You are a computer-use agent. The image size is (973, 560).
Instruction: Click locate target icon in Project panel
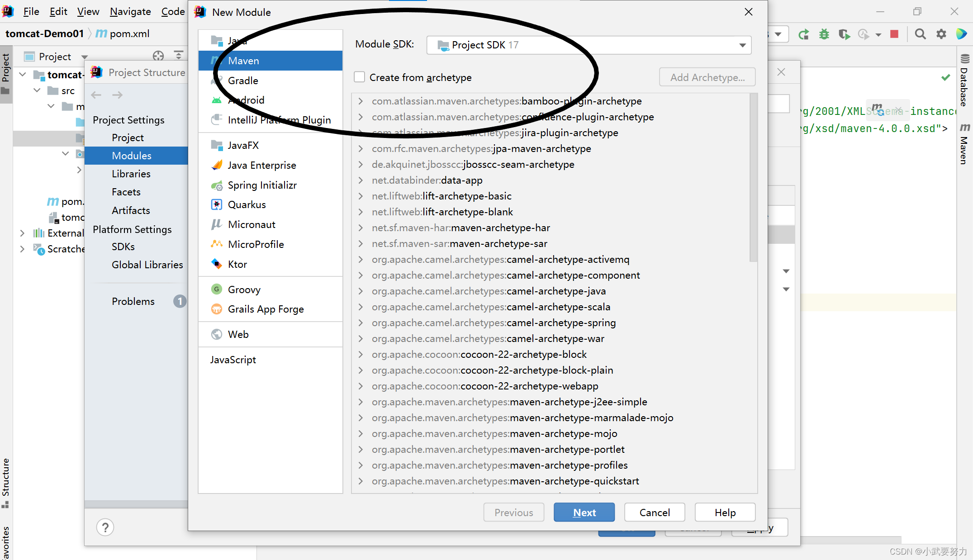point(158,56)
